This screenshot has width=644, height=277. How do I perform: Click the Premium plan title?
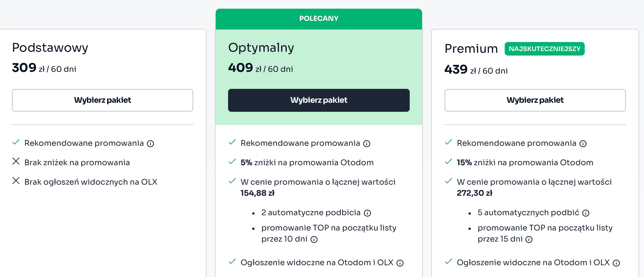point(471,49)
